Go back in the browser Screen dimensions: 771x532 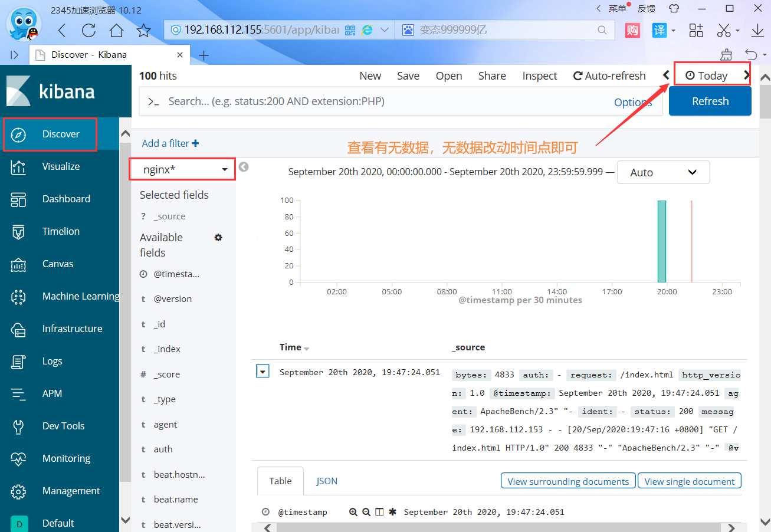[62, 30]
